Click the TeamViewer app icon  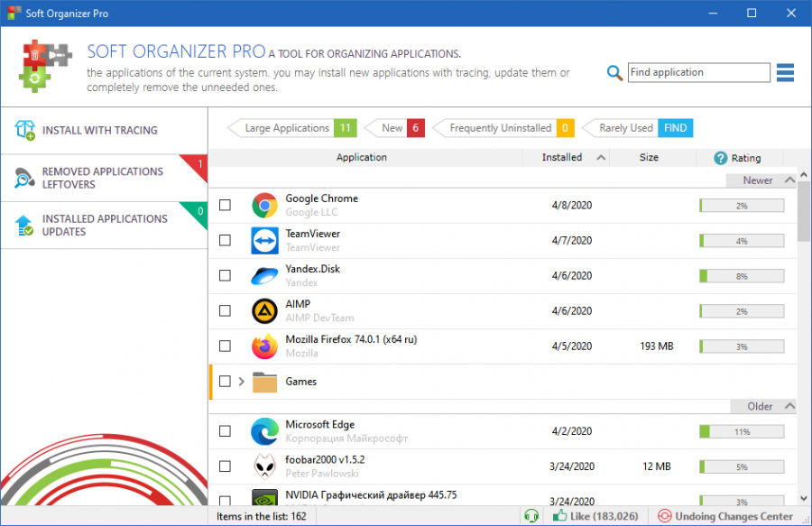pyautogui.click(x=264, y=240)
